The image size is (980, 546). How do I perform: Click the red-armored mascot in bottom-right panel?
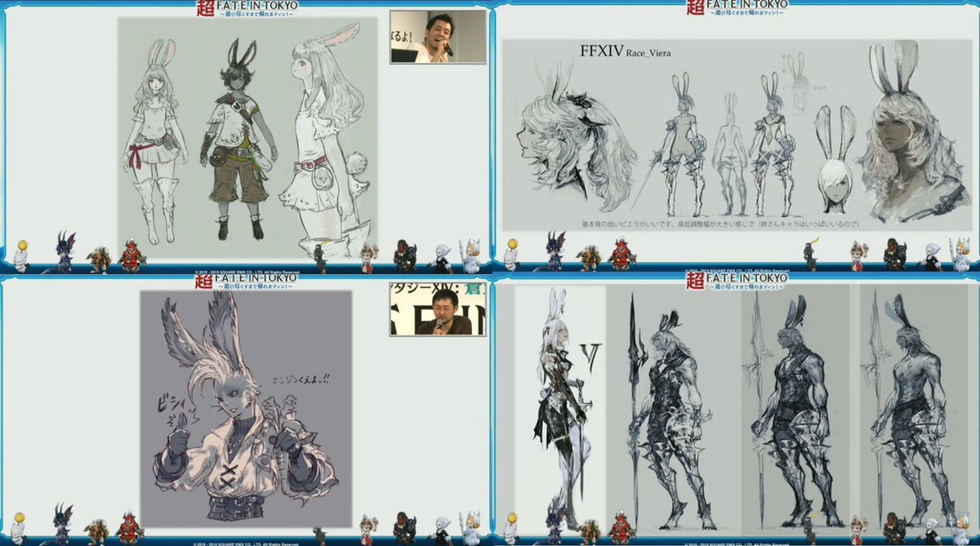621,529
